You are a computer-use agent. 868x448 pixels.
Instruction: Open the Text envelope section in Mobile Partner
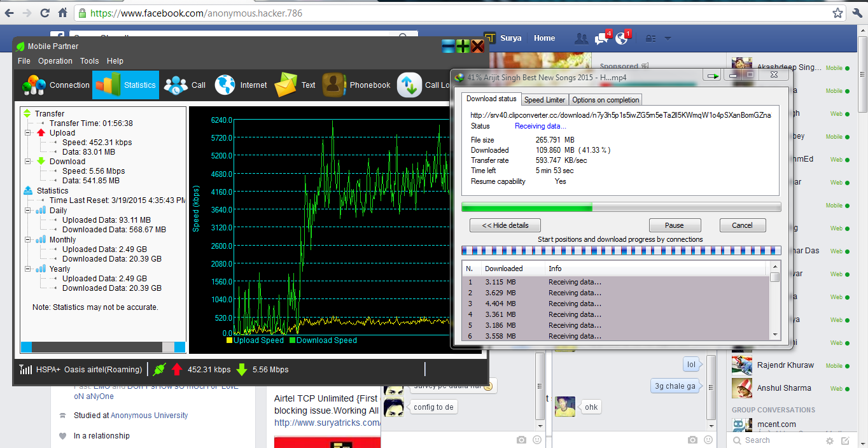(295, 85)
